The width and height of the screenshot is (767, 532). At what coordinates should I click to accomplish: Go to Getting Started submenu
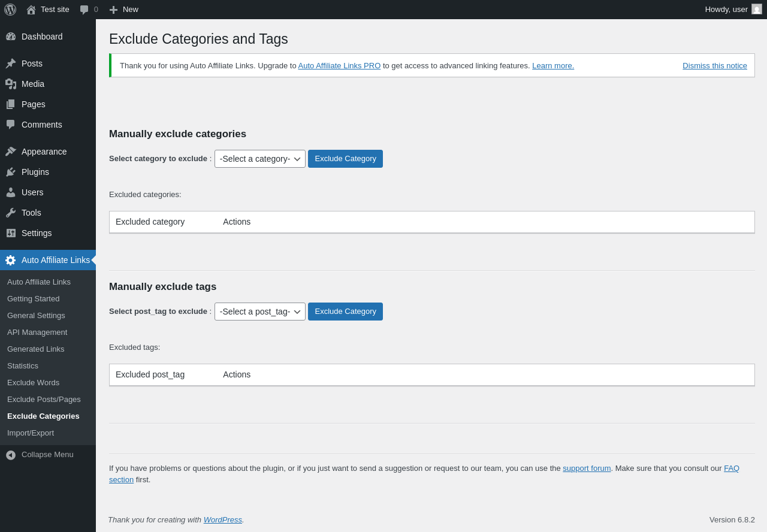click(x=34, y=298)
